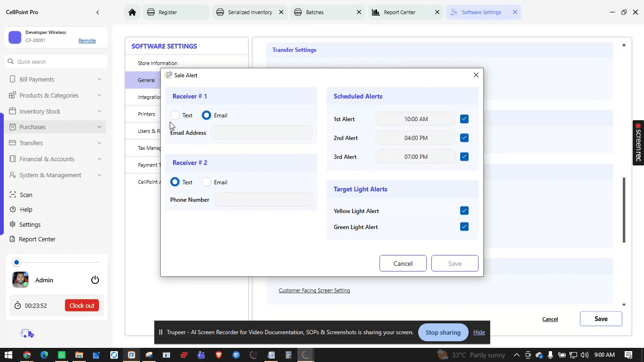Screen dimensions: 644x362
Task: Go to the Home tab icon
Action: 132,12
